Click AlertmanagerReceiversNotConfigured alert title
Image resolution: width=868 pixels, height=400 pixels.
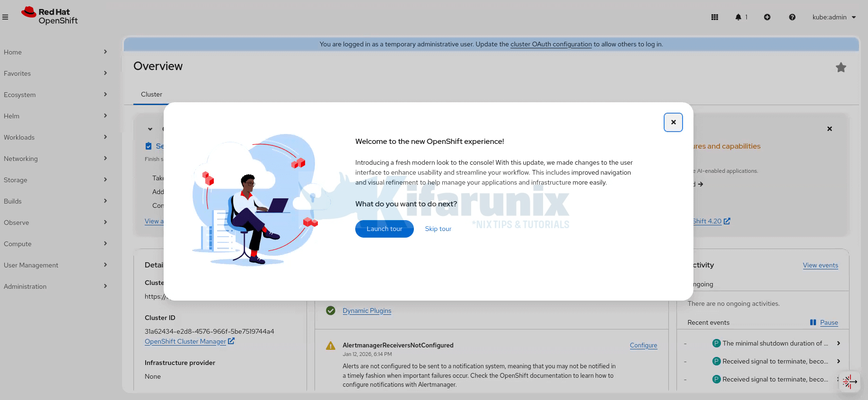pos(398,345)
